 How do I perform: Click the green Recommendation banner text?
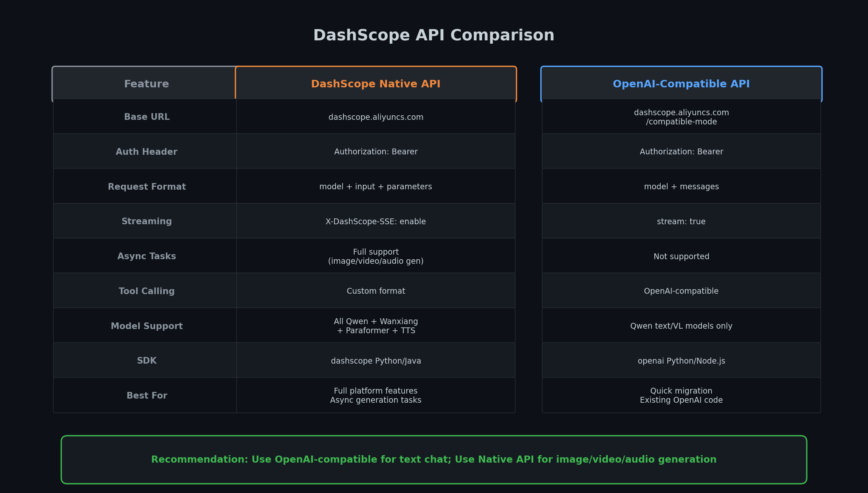[434, 460]
